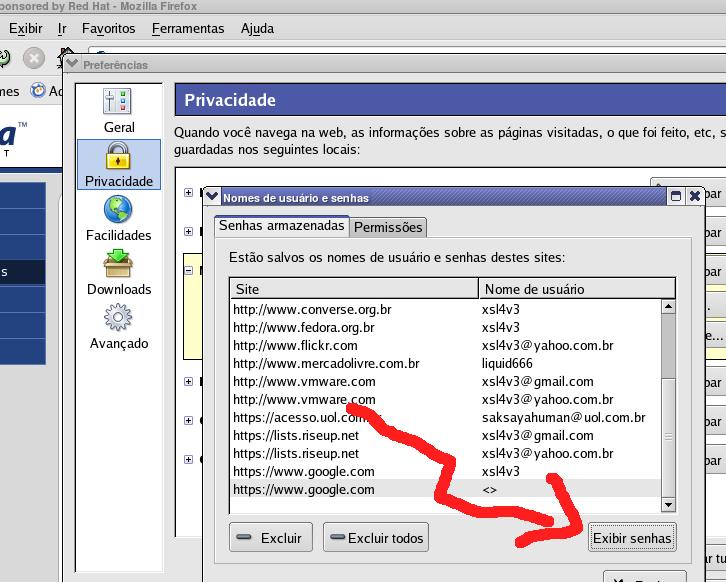The width and height of the screenshot is (726, 582).
Task: Collapse the highlighted privacy section in Preferências
Action: 188,270
